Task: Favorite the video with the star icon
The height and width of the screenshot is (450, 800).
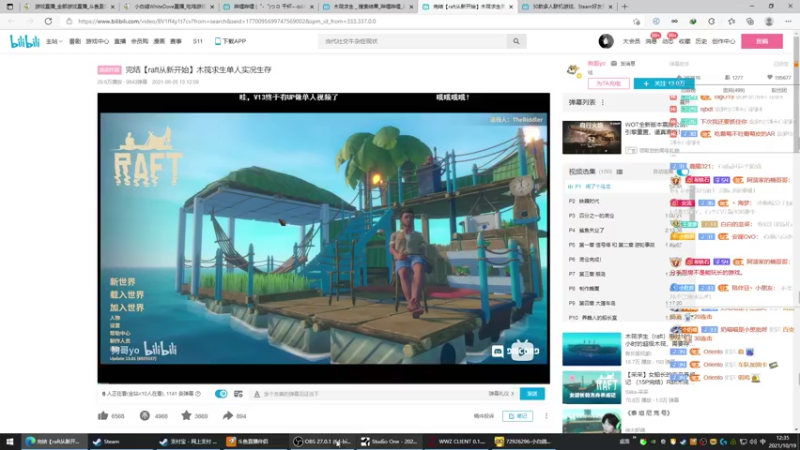Action: (x=186, y=416)
